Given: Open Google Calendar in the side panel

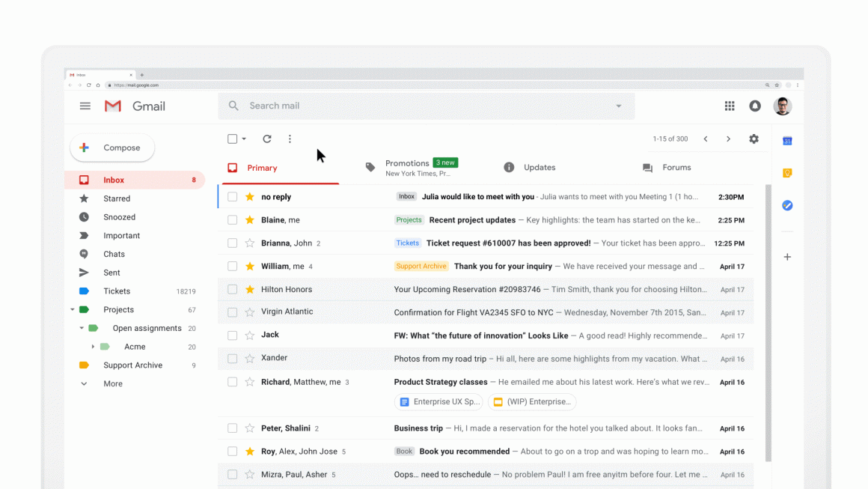Looking at the screenshot, I should (787, 140).
